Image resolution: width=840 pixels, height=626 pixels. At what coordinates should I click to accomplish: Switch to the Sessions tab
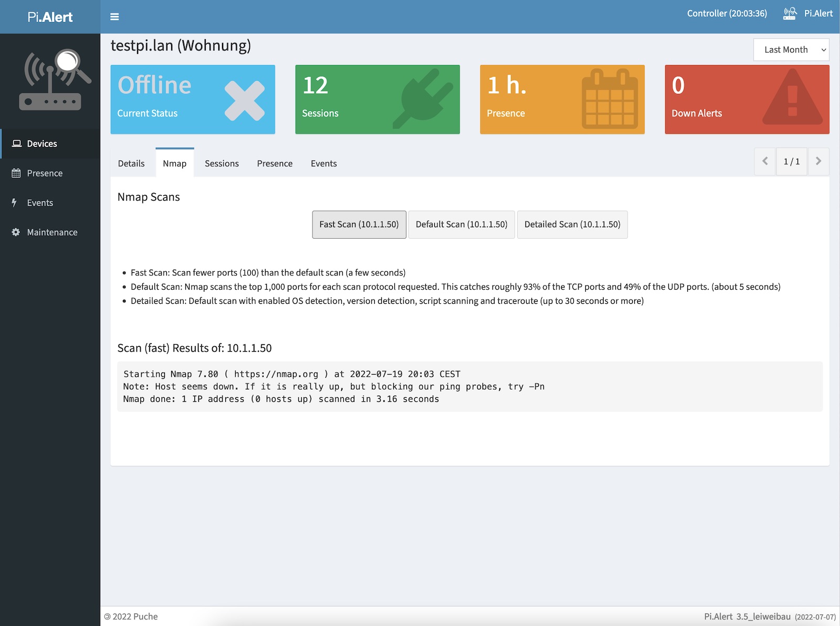coord(222,164)
